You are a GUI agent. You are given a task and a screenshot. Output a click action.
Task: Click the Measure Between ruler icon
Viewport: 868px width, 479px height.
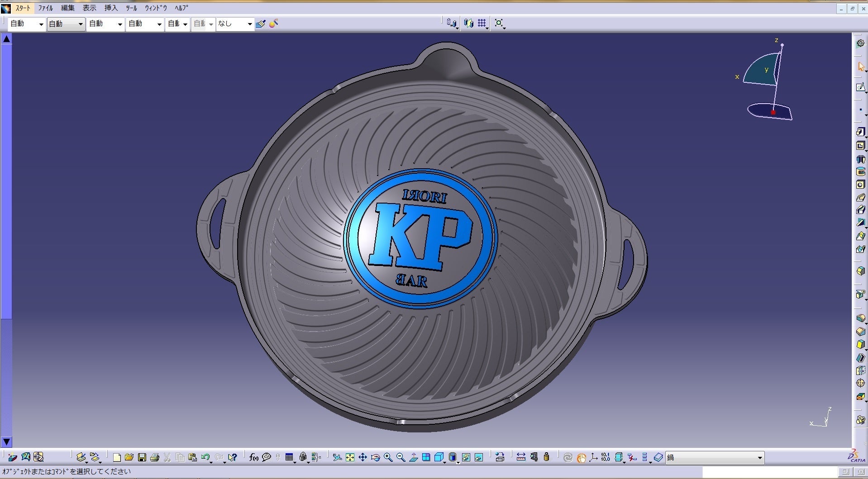coord(521,457)
